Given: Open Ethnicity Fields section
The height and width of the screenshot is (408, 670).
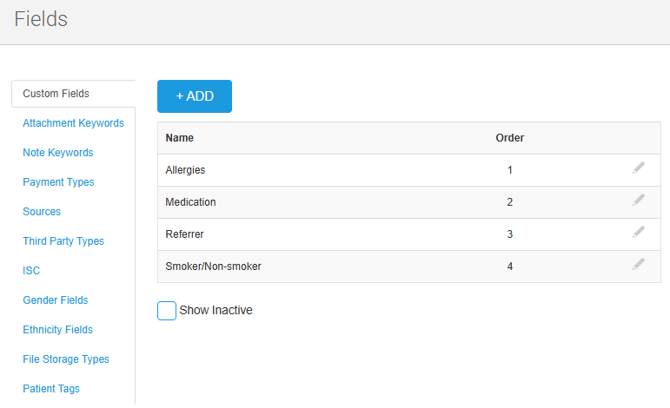Looking at the screenshot, I should [58, 330].
